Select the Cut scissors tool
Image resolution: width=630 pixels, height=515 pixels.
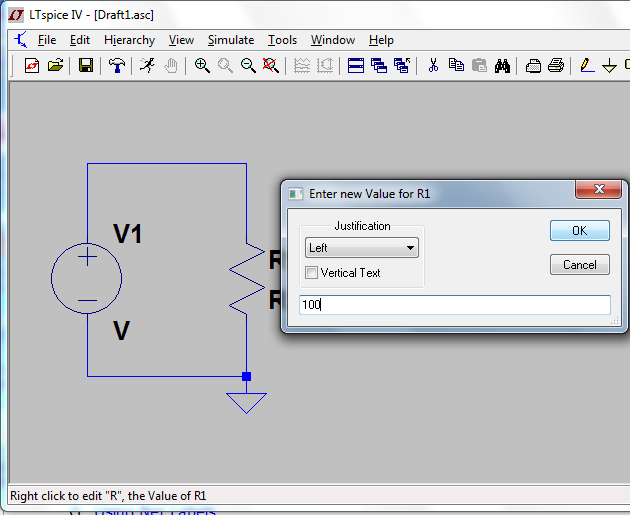coord(433,65)
